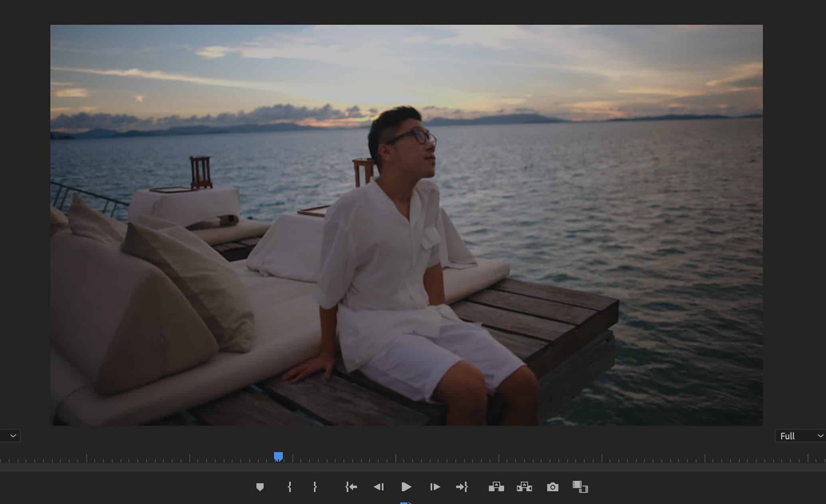
Task: Mark In point with the left brace
Action: [x=290, y=487]
